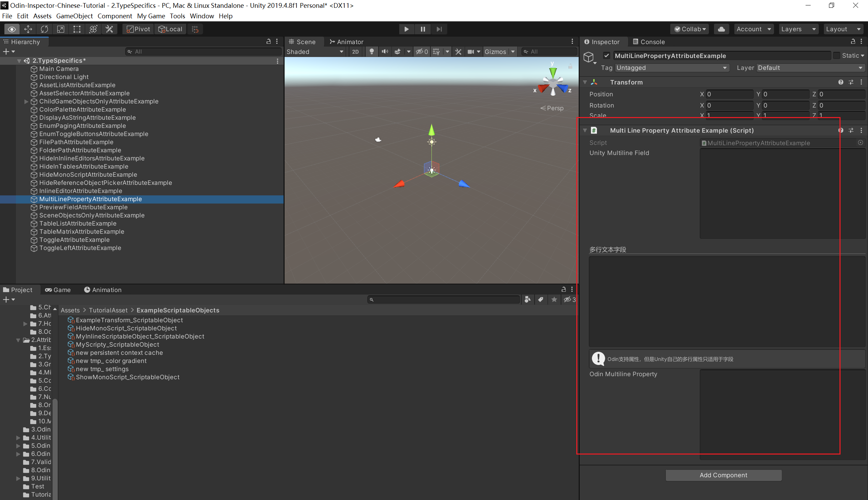Toggle 2D scene view mode
The height and width of the screenshot is (500, 868).
(x=355, y=52)
